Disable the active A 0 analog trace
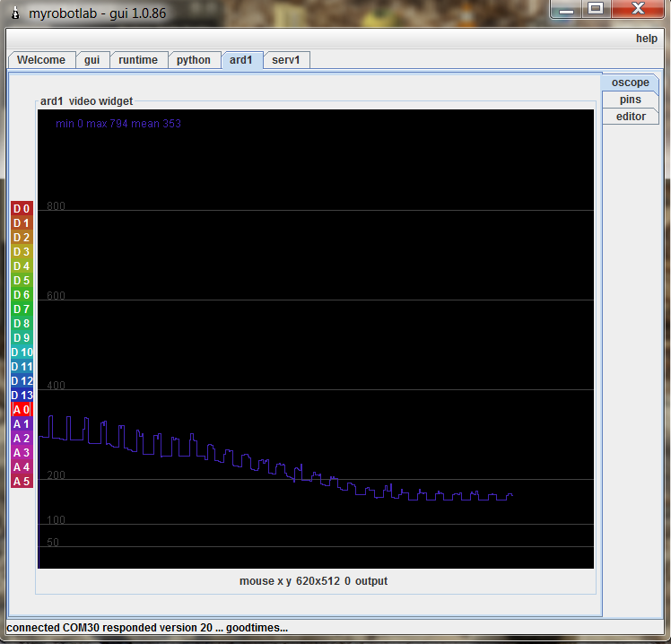 [22, 409]
